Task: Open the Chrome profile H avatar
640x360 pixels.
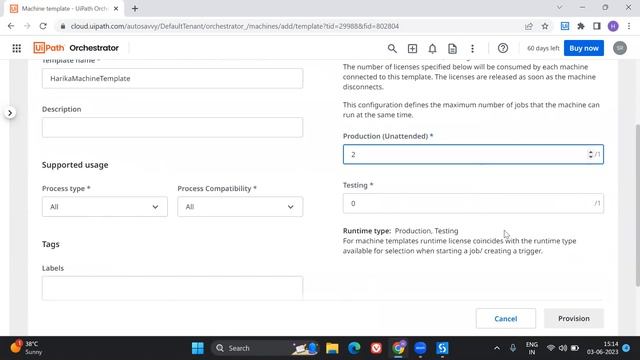Action: pos(613,26)
